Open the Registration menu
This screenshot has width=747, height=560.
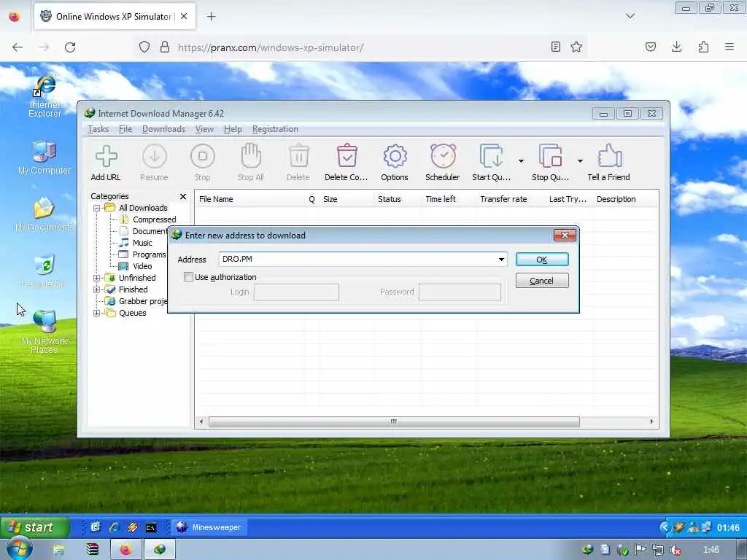(x=275, y=129)
